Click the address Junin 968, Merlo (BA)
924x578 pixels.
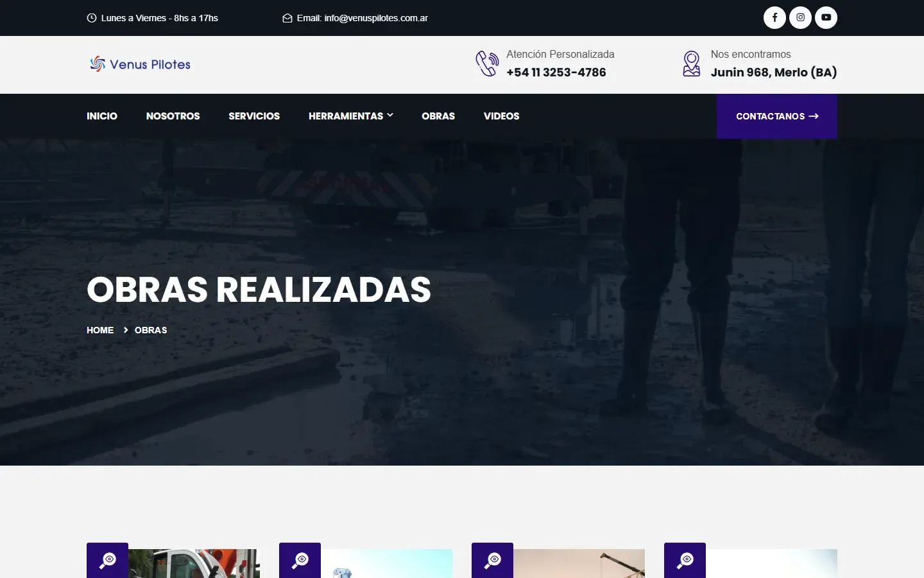pyautogui.click(x=774, y=73)
